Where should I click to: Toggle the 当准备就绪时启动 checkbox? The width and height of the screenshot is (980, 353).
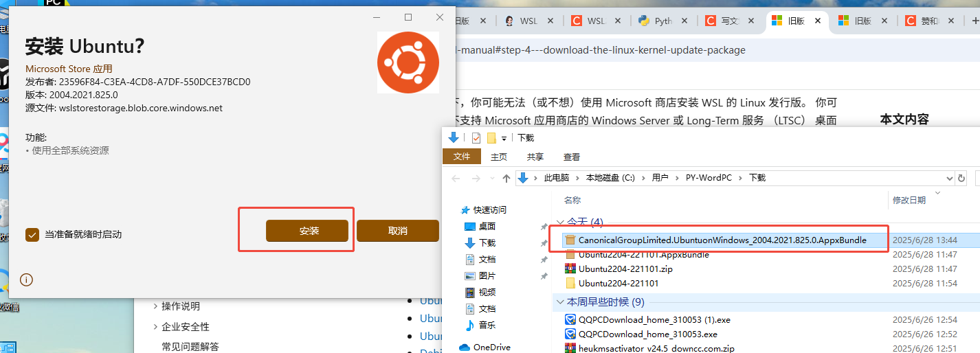32,235
